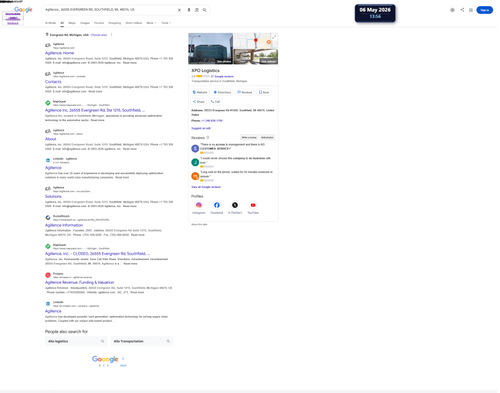The width and height of the screenshot is (500, 393).
Task: Search for Alfa Transportation suggestion
Action: coord(142,341)
